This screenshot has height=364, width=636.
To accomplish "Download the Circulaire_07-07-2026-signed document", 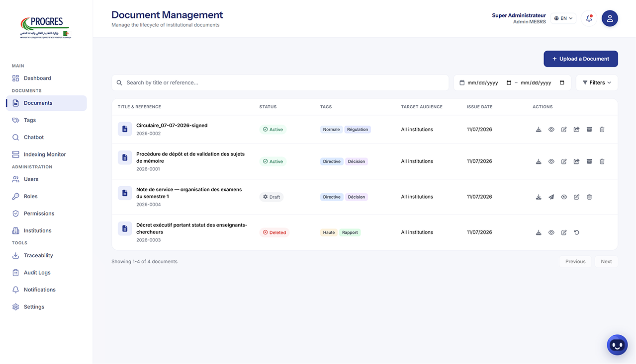I will click(539, 130).
